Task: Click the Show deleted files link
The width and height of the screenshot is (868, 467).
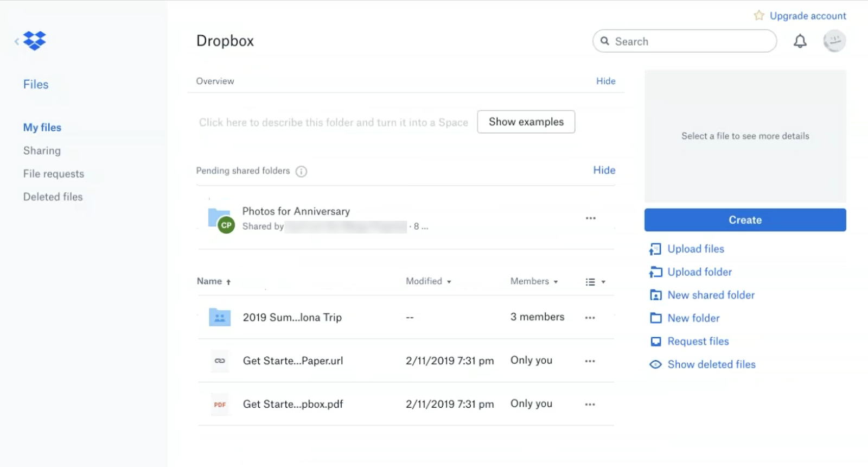Action: [711, 364]
